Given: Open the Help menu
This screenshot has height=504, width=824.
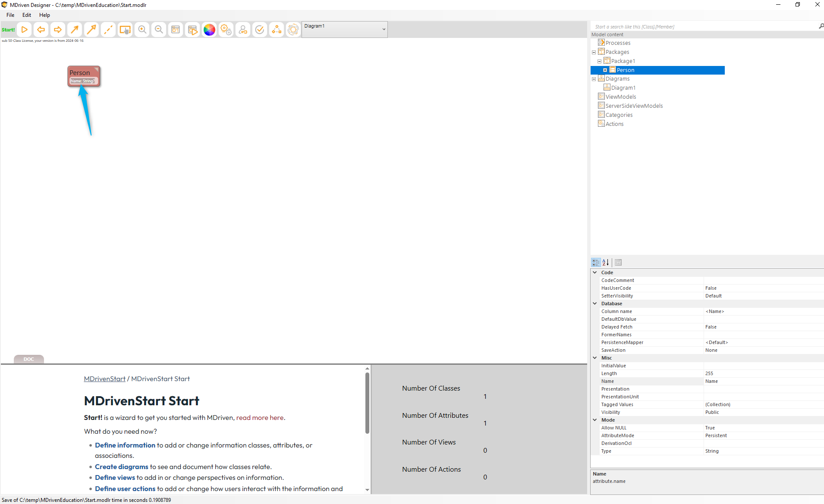Looking at the screenshot, I should coord(44,15).
